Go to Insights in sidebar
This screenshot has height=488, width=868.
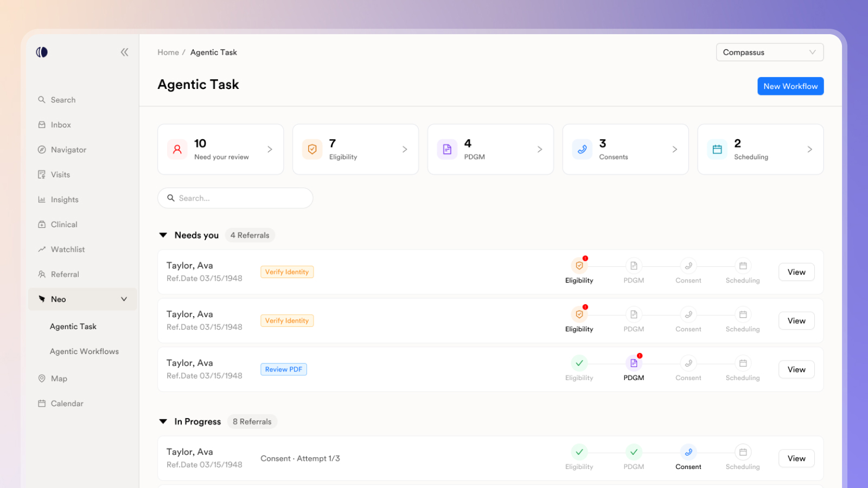[x=65, y=200]
